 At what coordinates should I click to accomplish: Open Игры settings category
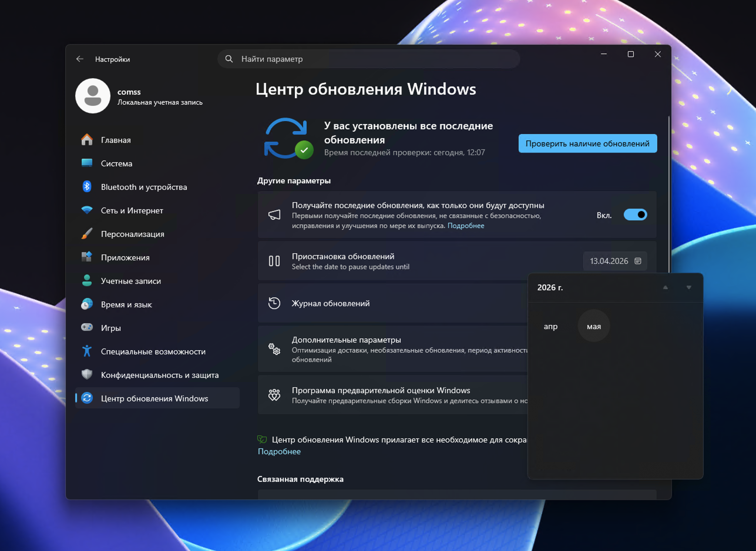tap(111, 328)
